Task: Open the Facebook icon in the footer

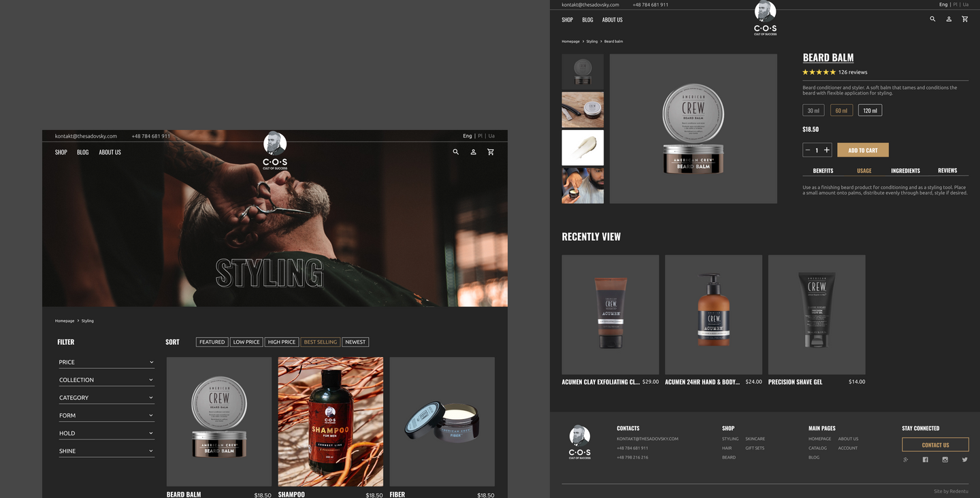Action: 925,460
